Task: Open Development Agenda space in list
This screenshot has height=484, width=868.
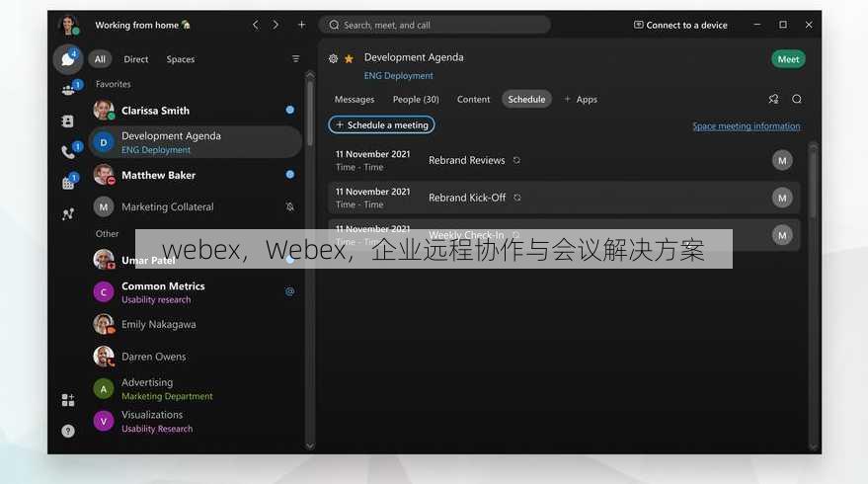Action: [x=196, y=142]
